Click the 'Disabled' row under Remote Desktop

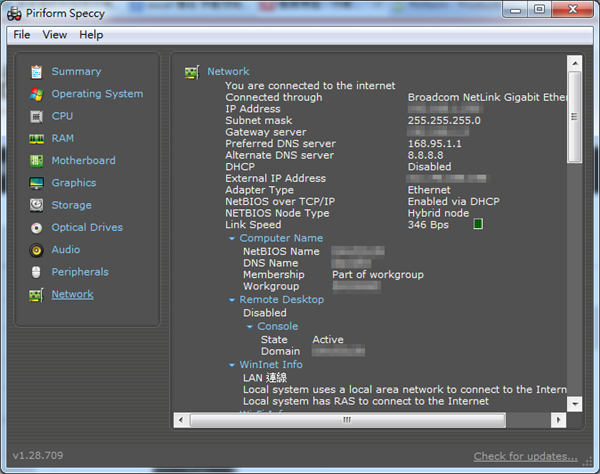tap(264, 313)
